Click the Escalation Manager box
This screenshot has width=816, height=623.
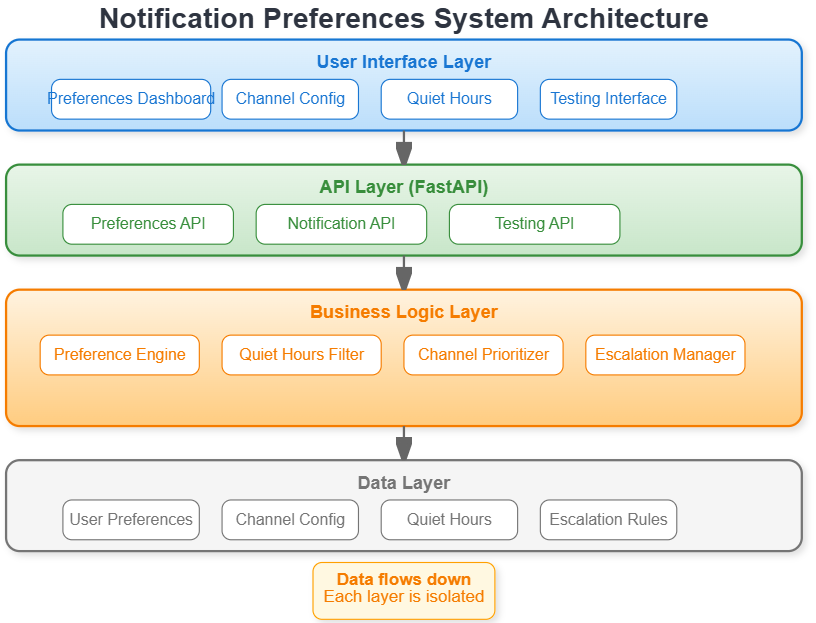click(665, 354)
